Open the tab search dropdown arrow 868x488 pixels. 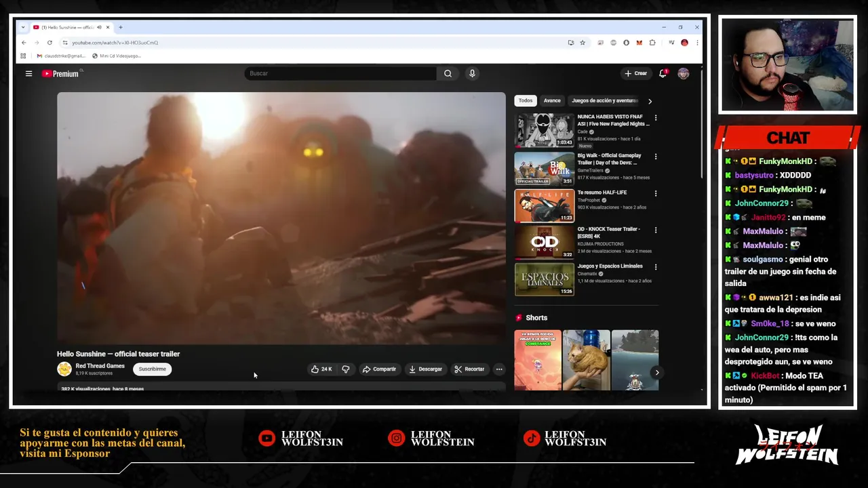[23, 27]
